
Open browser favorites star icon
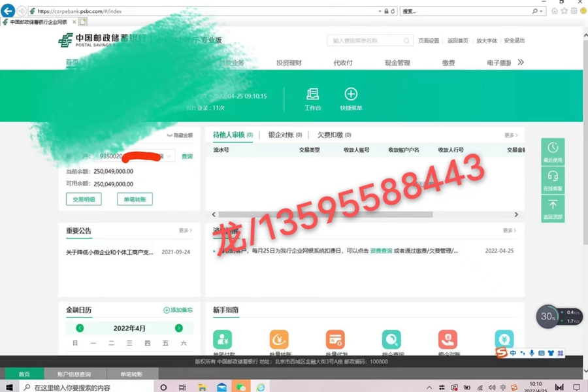click(564, 11)
